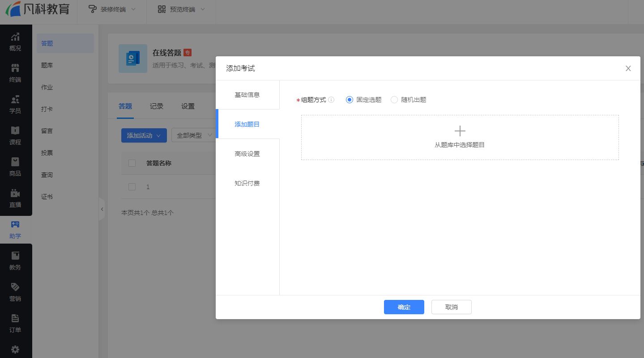644x358 pixels.
Task: Click 从题库中选择题目 area
Action: pyautogui.click(x=460, y=138)
